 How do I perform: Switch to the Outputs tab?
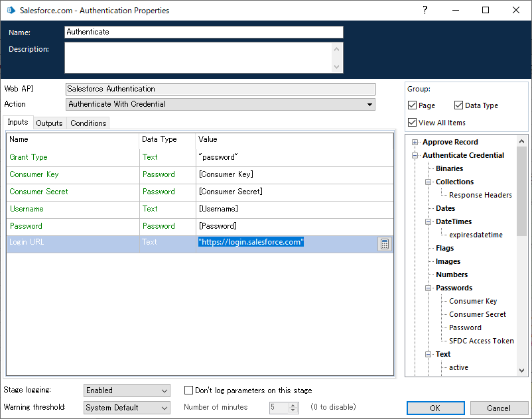[49, 123]
